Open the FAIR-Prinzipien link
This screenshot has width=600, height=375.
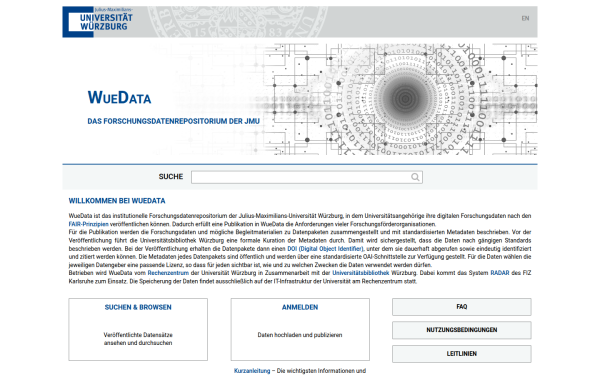point(88,224)
